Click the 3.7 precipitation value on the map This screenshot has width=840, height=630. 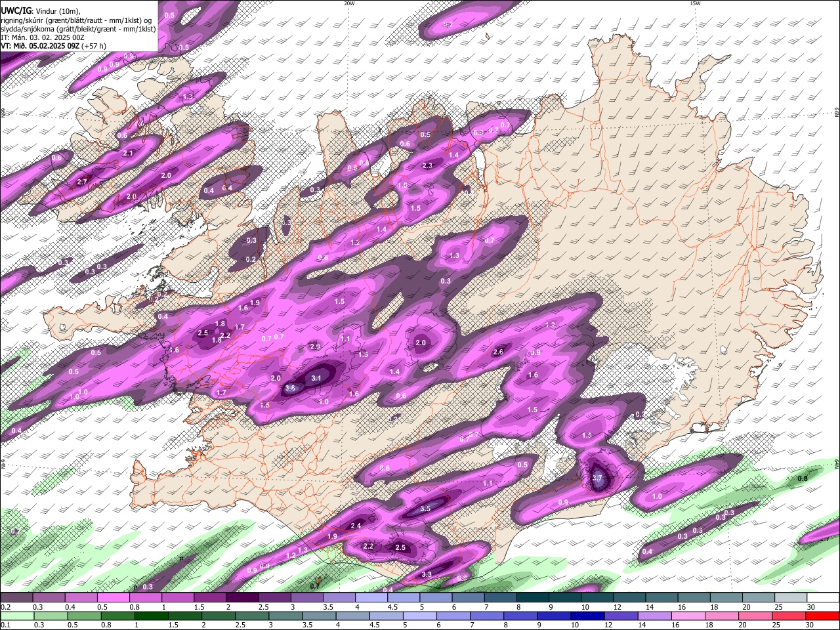click(x=597, y=478)
